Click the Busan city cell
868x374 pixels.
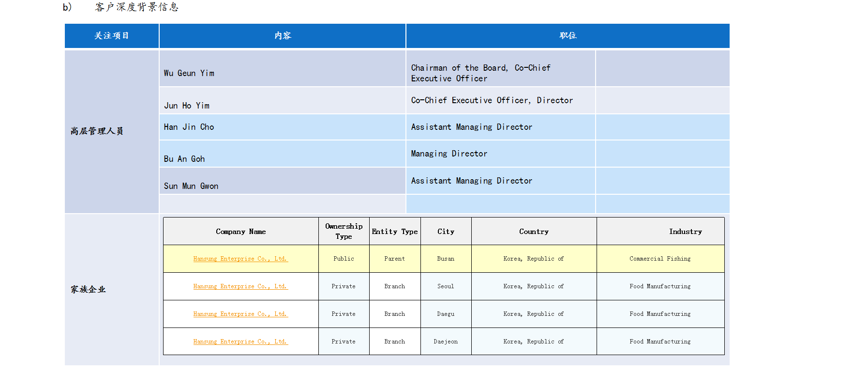tap(446, 259)
